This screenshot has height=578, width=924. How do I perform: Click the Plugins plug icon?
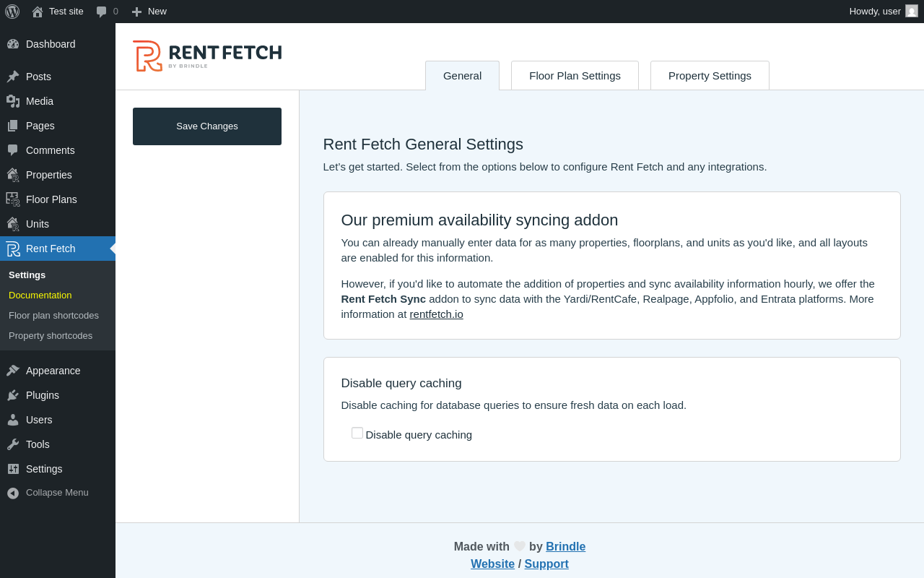click(13, 395)
